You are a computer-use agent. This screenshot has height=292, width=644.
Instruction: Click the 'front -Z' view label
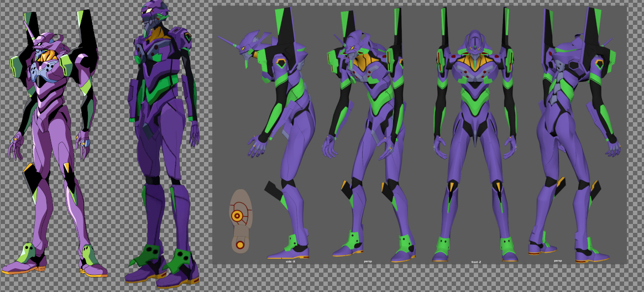(x=477, y=262)
